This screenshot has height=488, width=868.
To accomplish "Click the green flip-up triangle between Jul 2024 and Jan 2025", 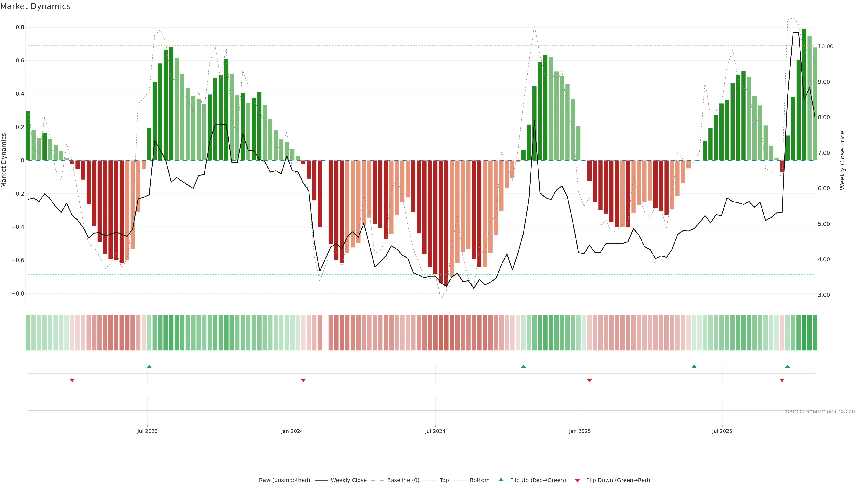I will pos(523,366).
